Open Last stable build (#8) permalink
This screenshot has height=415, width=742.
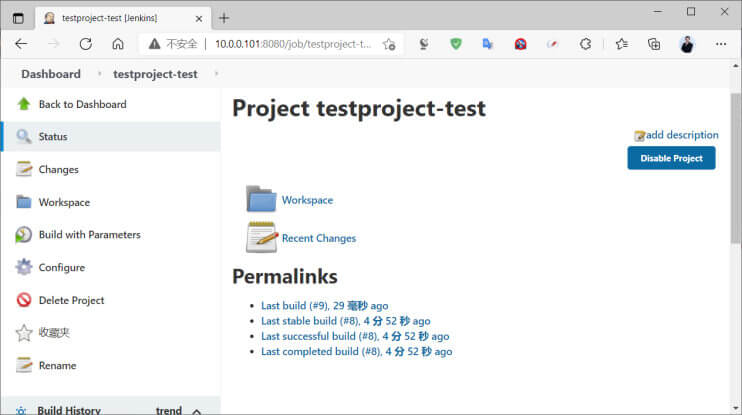(x=345, y=321)
